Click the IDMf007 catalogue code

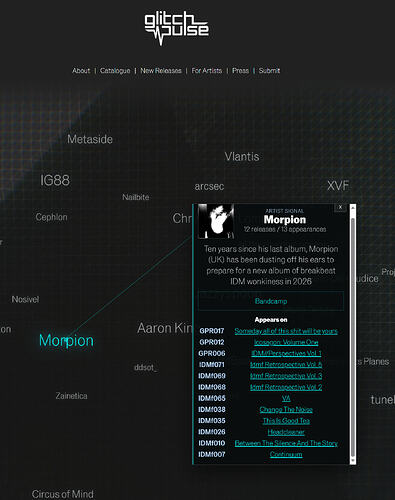coord(212,455)
